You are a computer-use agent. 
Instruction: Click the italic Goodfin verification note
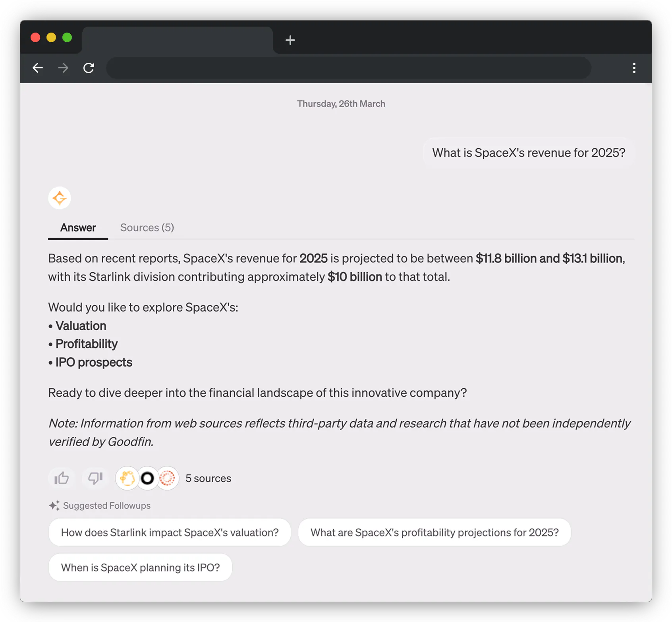pyautogui.click(x=340, y=432)
